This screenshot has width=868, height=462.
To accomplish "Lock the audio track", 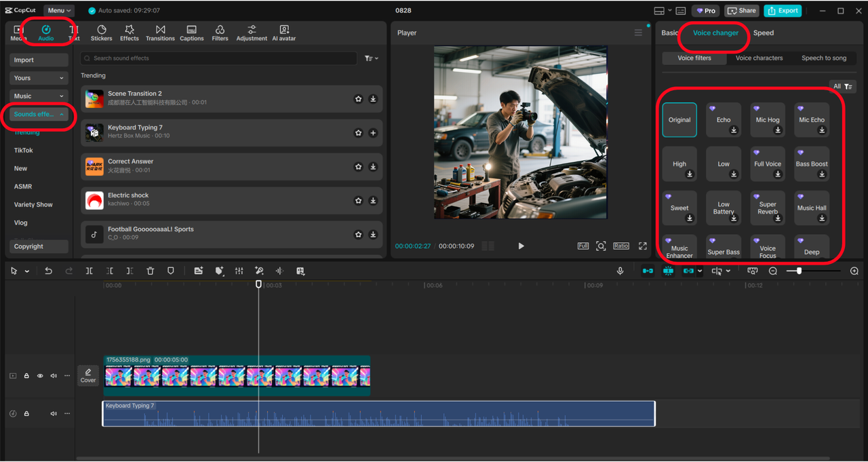I will pos(26,414).
